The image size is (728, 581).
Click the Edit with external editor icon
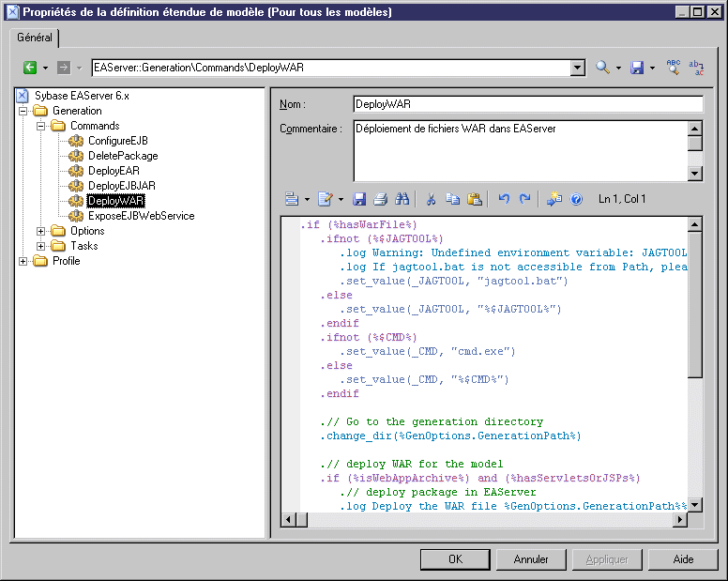(326, 199)
